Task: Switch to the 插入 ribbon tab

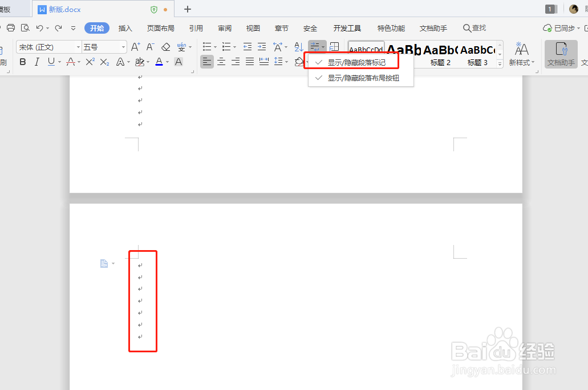Action: [x=125, y=27]
